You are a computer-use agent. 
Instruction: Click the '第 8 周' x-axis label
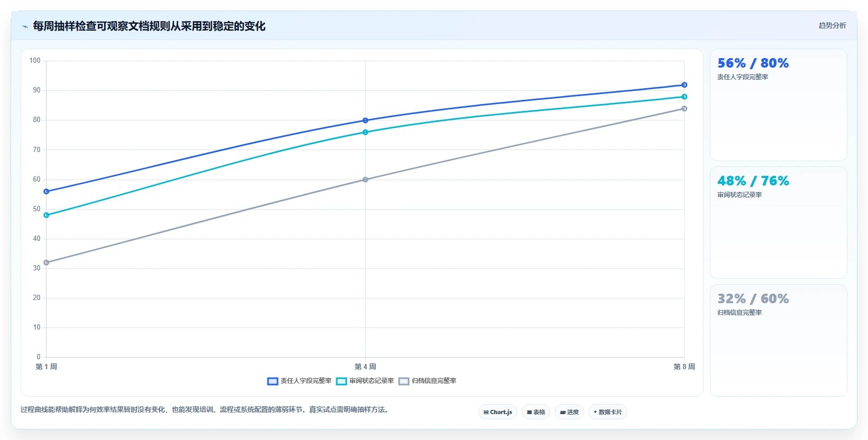click(684, 367)
